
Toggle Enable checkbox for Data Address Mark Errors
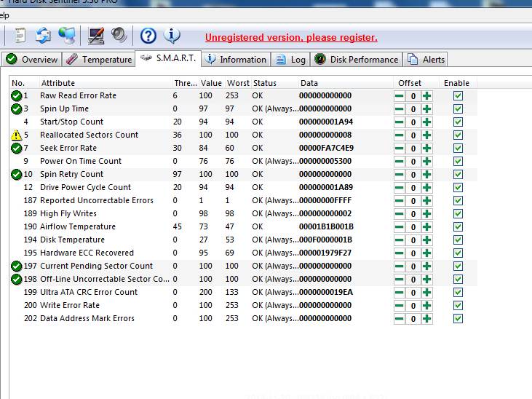point(458,318)
